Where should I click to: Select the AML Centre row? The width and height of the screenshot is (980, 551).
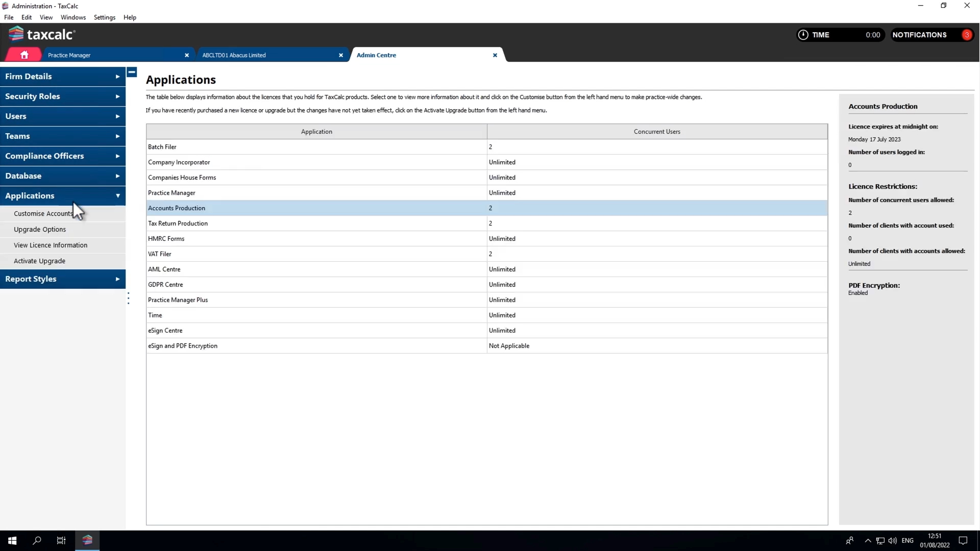pyautogui.click(x=487, y=269)
